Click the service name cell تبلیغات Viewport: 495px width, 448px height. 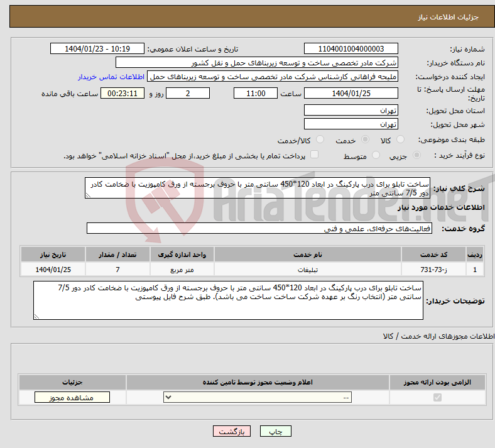[x=308, y=270]
